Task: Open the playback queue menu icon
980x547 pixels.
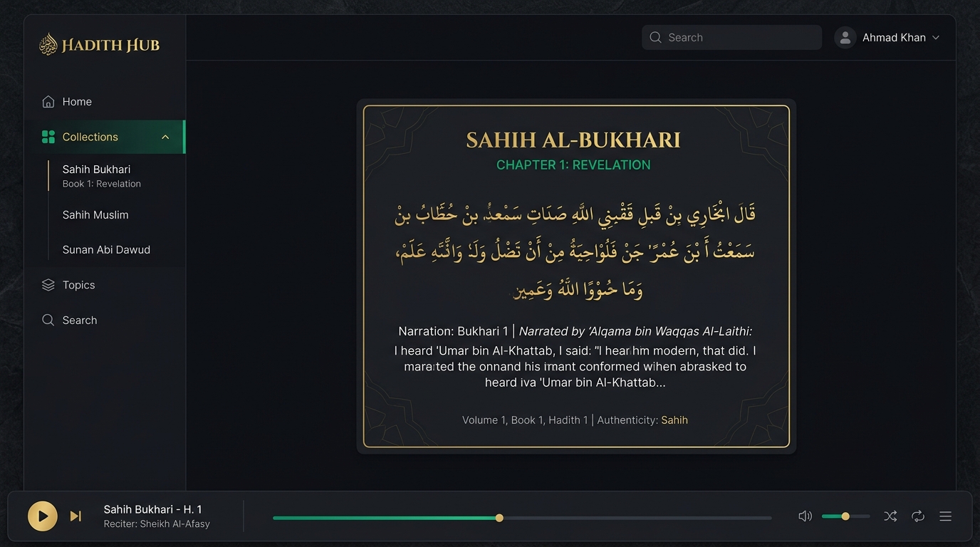Action: [x=946, y=516]
